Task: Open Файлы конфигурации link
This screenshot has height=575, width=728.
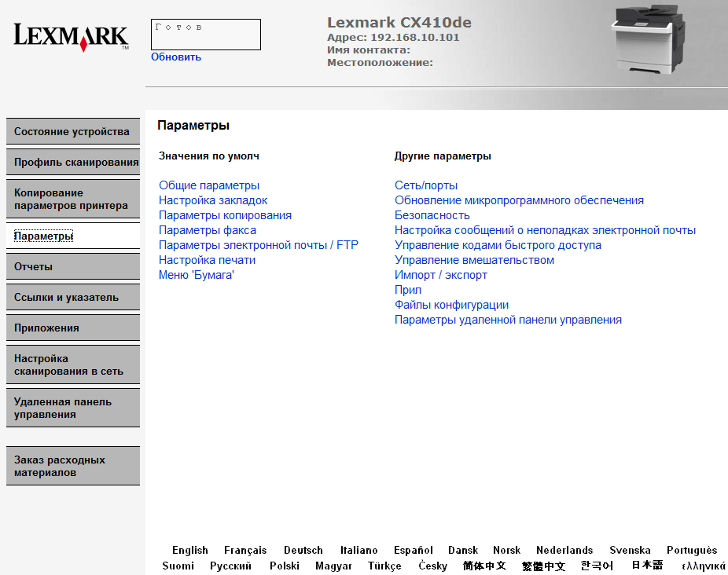Action: click(x=451, y=305)
